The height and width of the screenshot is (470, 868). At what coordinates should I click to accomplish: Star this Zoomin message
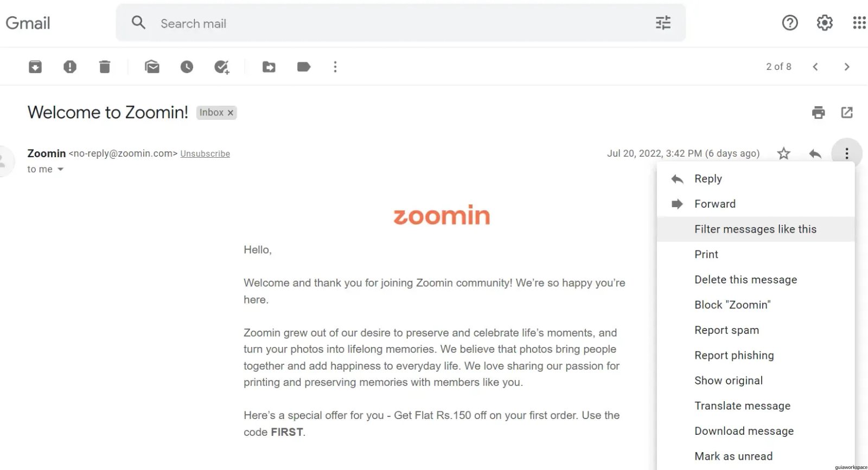(783, 153)
